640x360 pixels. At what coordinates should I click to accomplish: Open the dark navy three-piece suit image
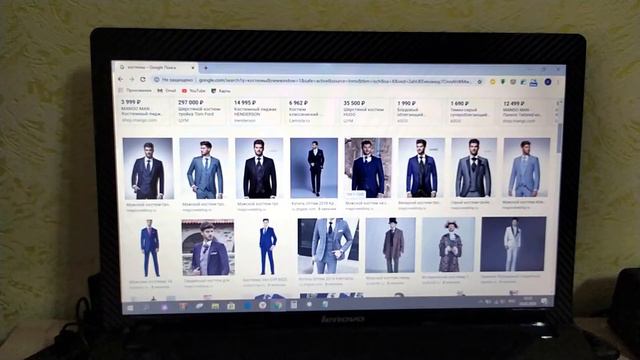148,168
